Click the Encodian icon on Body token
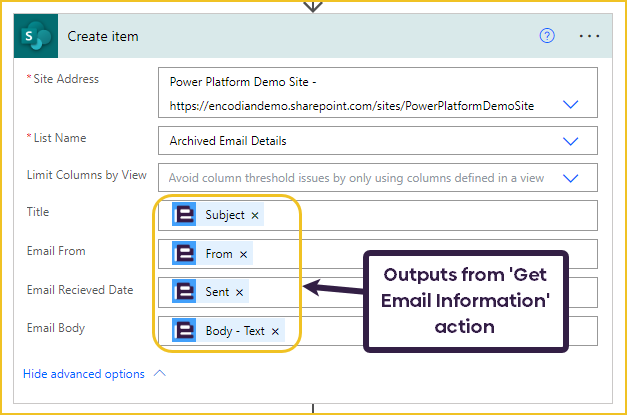Image resolution: width=627 pixels, height=415 pixels. [x=184, y=330]
